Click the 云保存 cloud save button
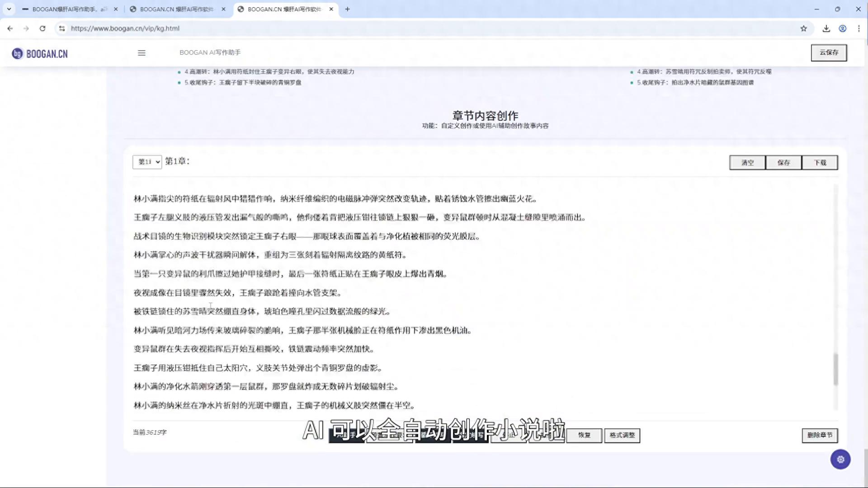Image resolution: width=868 pixels, height=488 pixels. 829,52
